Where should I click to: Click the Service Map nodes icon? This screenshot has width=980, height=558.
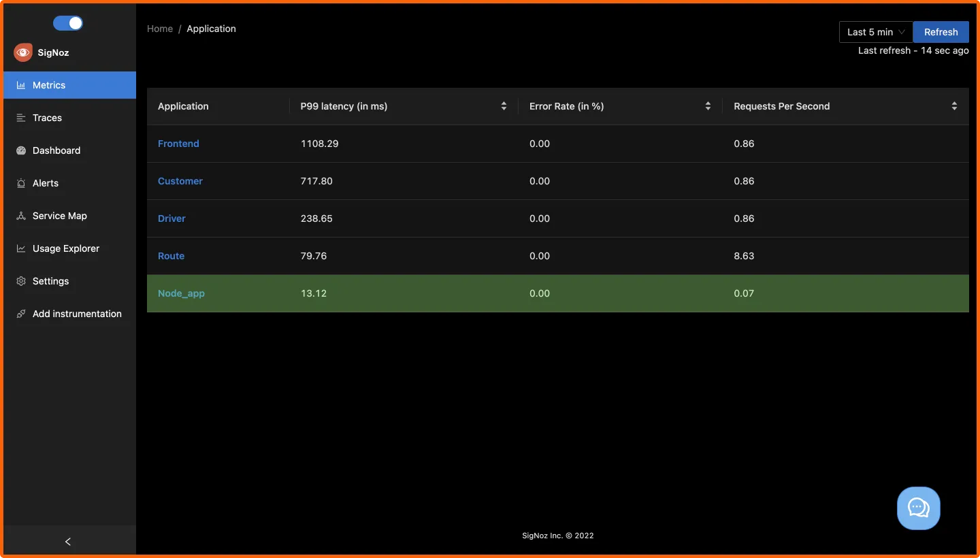pyautogui.click(x=21, y=216)
